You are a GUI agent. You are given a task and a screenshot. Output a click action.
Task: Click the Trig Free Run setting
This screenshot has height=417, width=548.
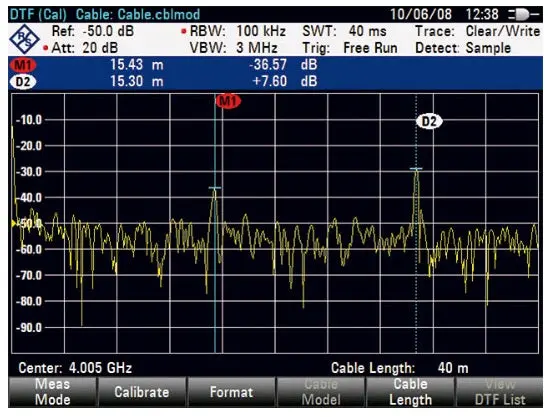pyautogui.click(x=350, y=48)
